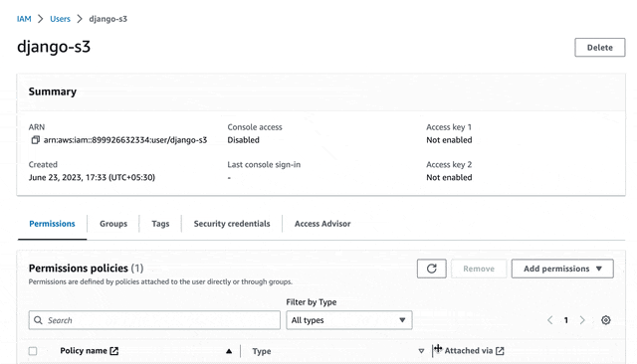The width and height of the screenshot is (637, 364).
Task: Sort by Type column arrow
Action: 421,351
